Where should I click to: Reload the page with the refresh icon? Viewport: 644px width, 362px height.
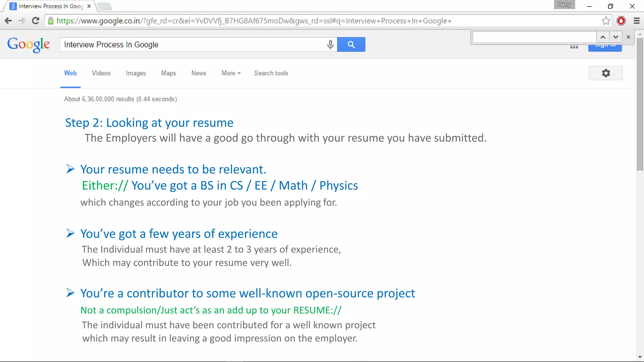click(x=36, y=21)
